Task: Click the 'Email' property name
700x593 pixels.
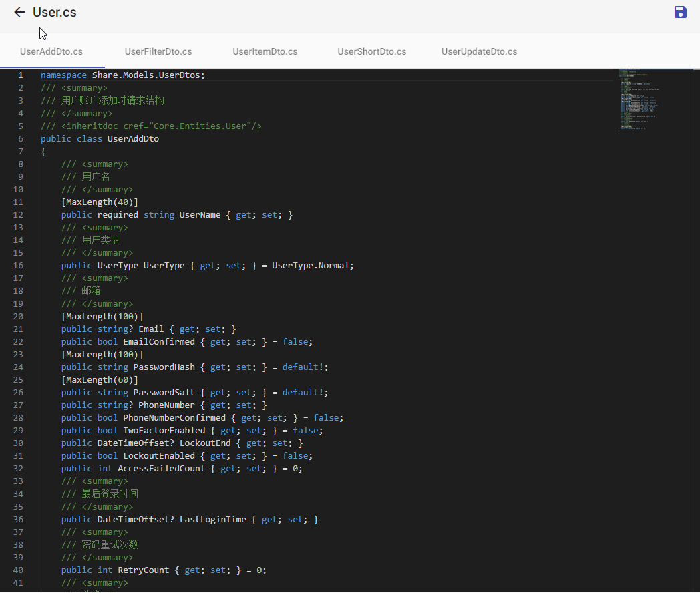Action: (x=151, y=329)
